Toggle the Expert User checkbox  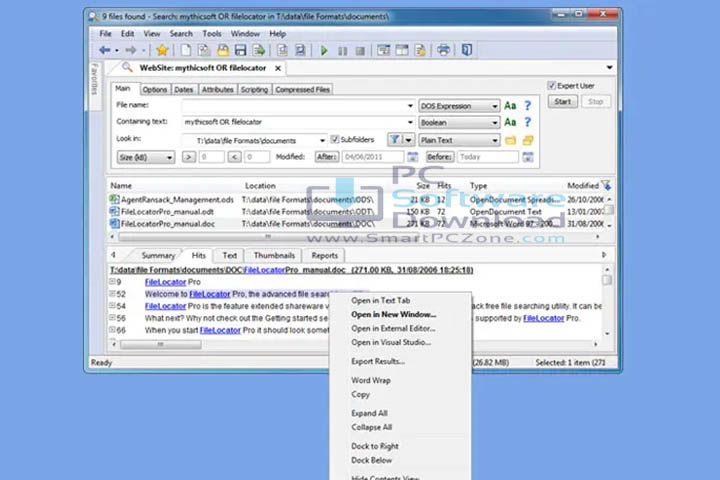coord(551,85)
